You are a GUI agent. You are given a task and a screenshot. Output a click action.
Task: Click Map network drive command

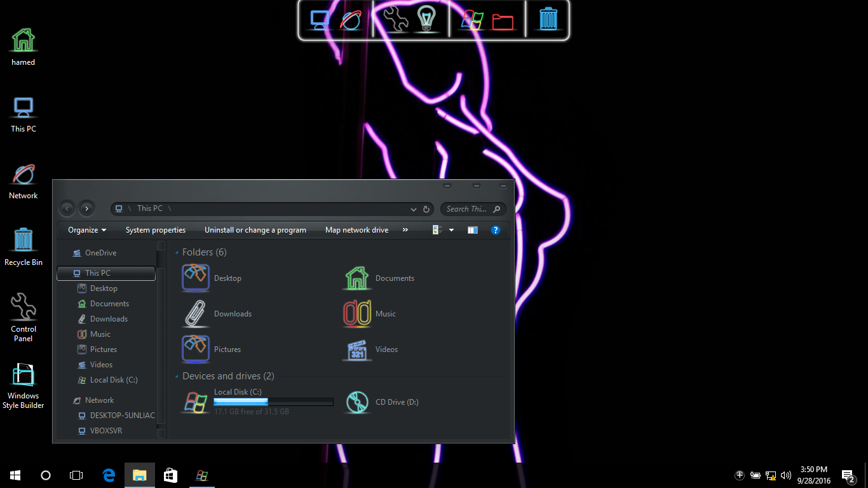tap(356, 230)
